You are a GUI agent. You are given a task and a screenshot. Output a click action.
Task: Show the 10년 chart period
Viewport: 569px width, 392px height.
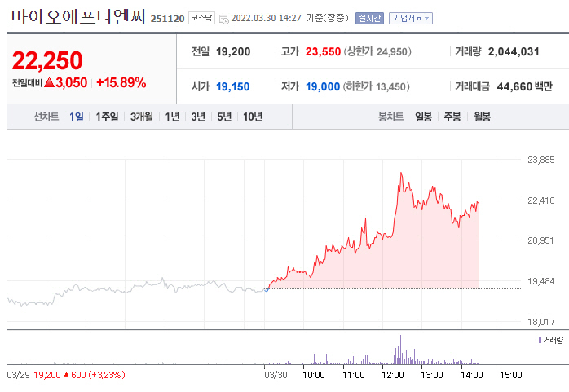[253, 117]
